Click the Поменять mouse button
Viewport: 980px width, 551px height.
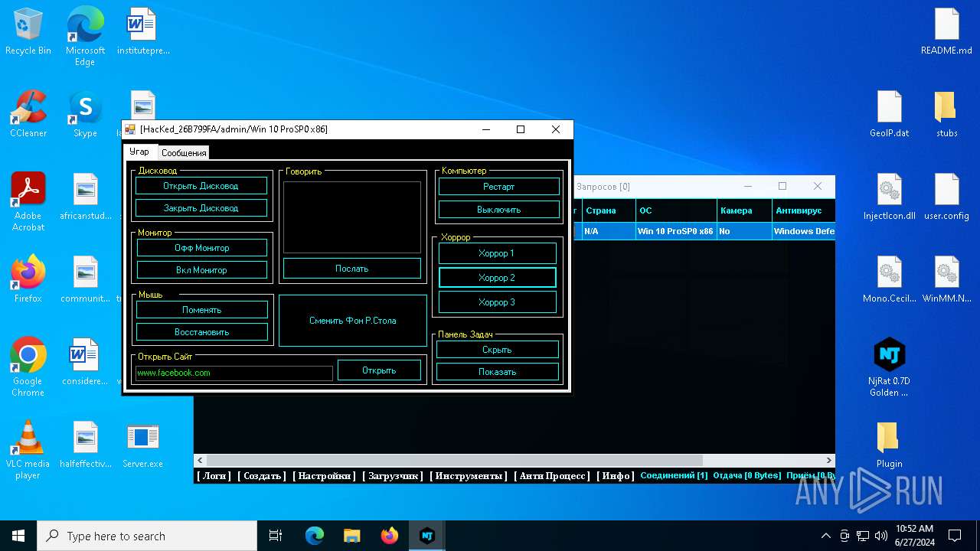(x=202, y=310)
